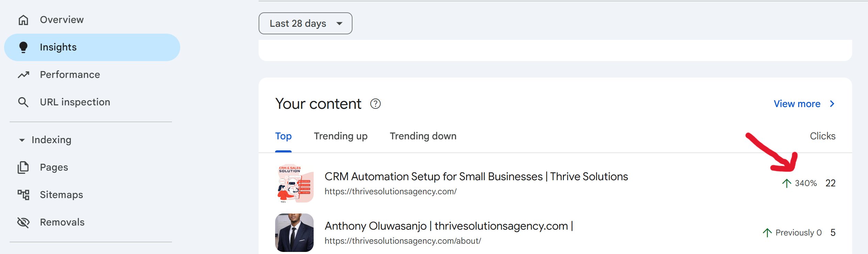Viewport: 868px width, 254px height.
Task: Click the View more link
Action: click(x=797, y=104)
